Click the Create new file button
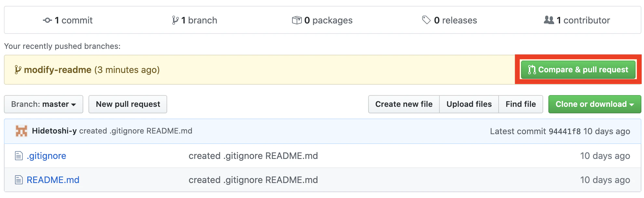The width and height of the screenshot is (644, 198). click(404, 104)
